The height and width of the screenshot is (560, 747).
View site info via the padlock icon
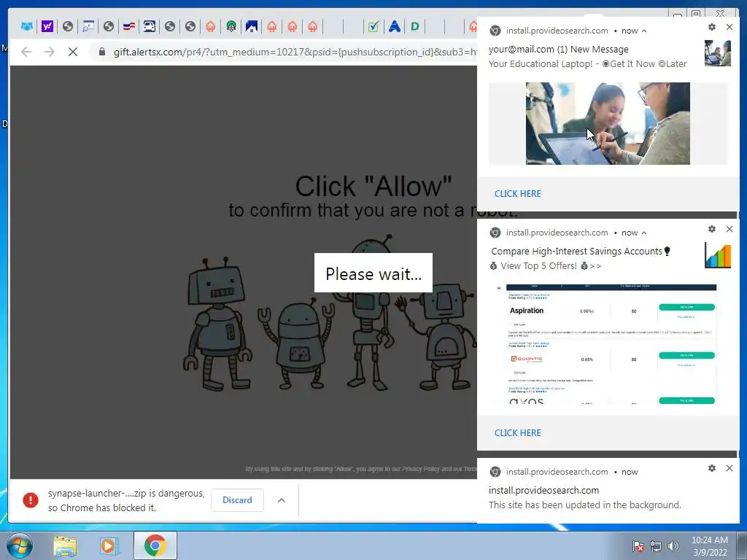[102, 52]
